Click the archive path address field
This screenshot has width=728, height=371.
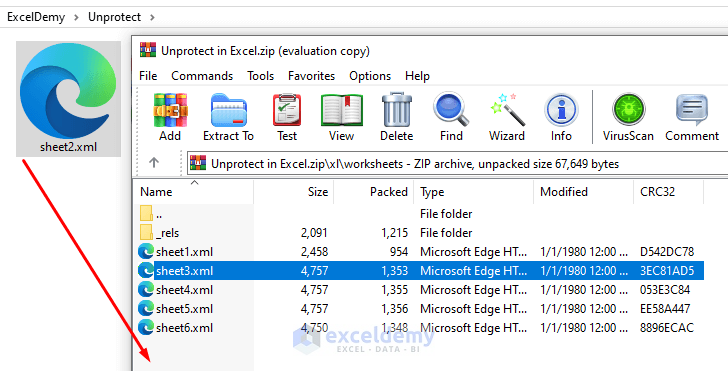(457, 163)
